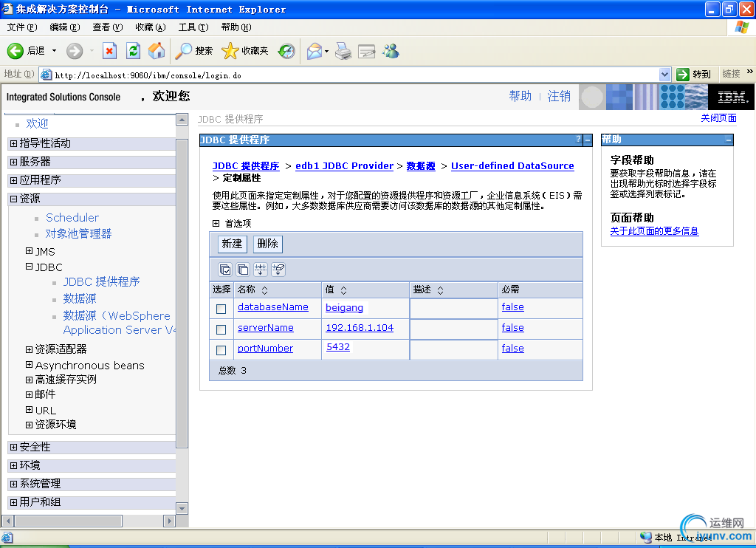Click the forward navigation arrow icon

[75, 51]
